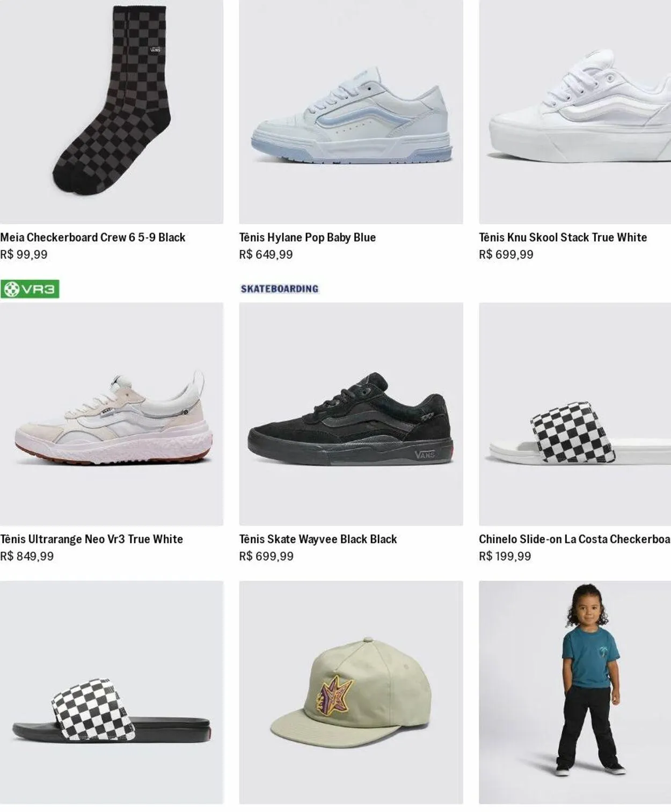This screenshot has width=671, height=812.
Task: Click the R$ 649,99 price under Hylane
Action: click(266, 254)
